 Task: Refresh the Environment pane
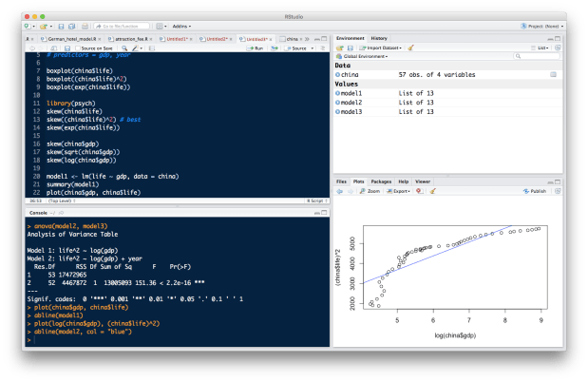tap(558, 48)
